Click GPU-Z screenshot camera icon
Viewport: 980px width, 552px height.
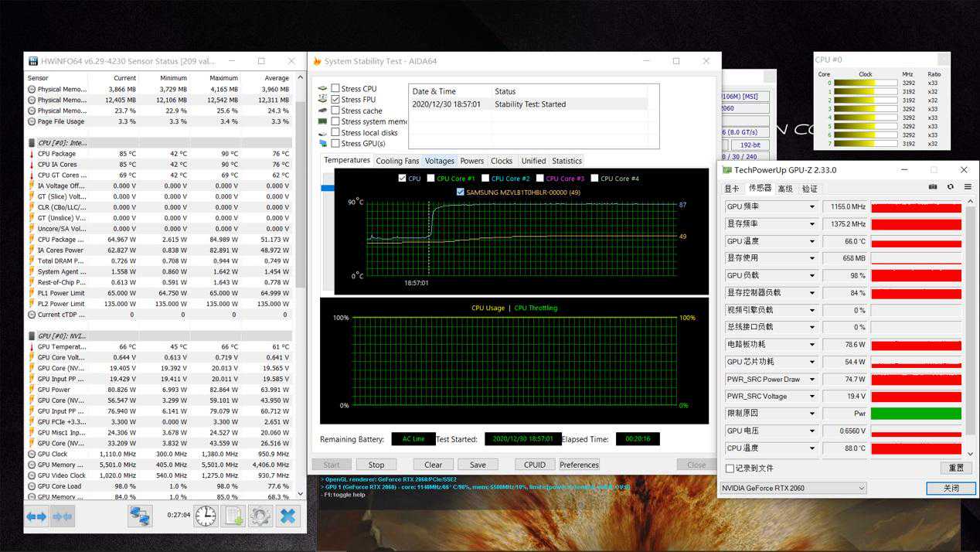coord(933,187)
